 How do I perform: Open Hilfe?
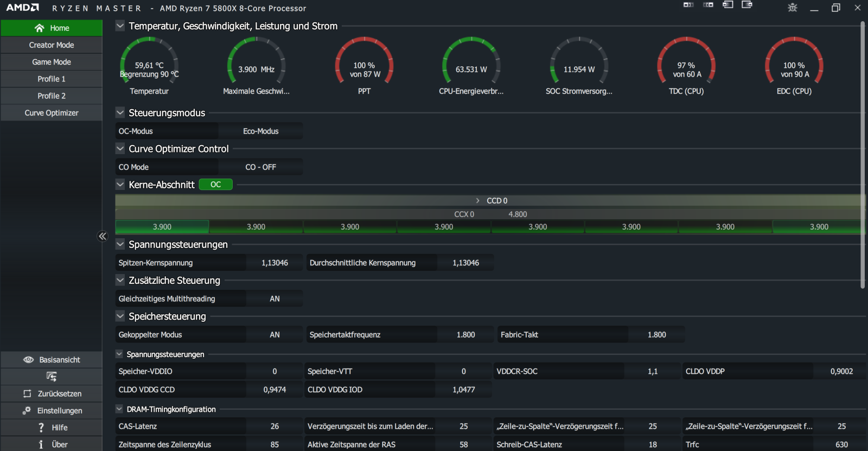click(x=52, y=428)
